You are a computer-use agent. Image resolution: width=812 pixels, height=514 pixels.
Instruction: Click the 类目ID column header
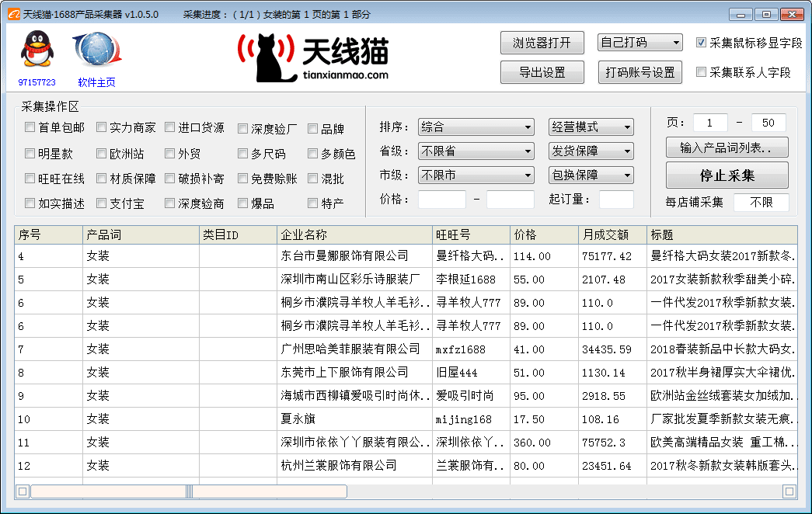[239, 235]
